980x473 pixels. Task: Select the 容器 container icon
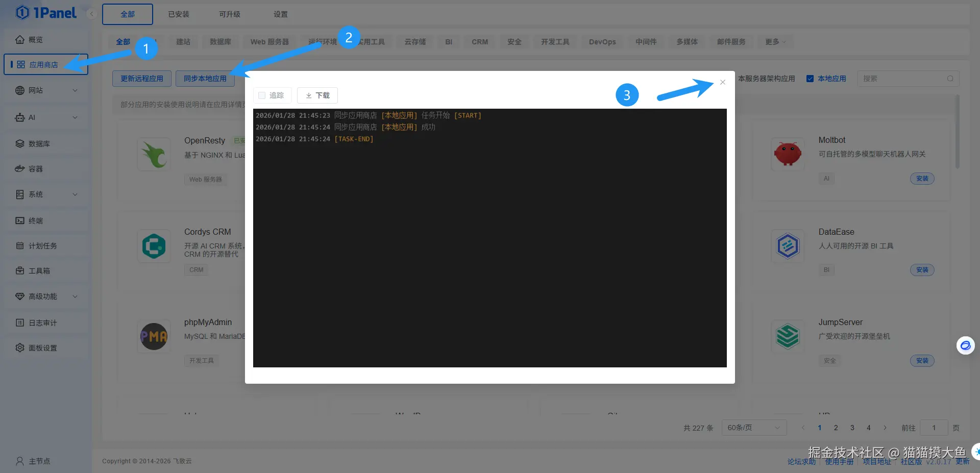(x=20, y=168)
